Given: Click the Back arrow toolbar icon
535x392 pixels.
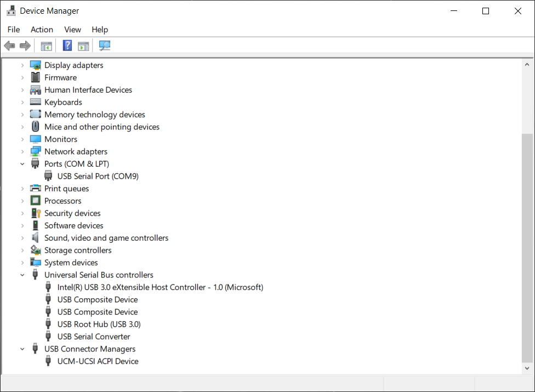Looking at the screenshot, I should 9,46.
